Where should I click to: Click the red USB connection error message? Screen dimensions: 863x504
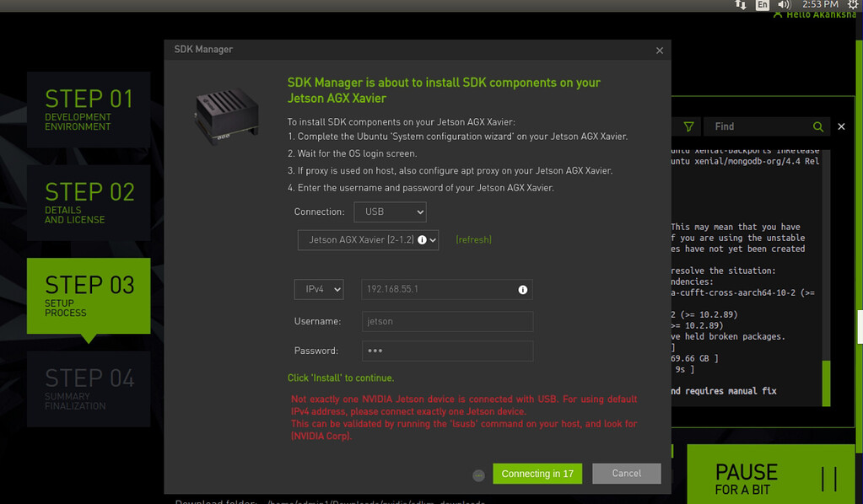click(x=464, y=418)
